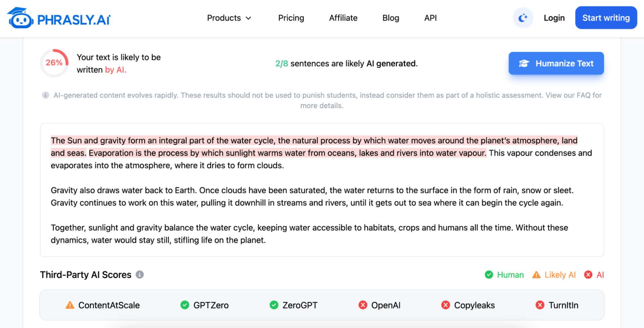Click the green checkmark beside GPTZero

[x=185, y=305]
